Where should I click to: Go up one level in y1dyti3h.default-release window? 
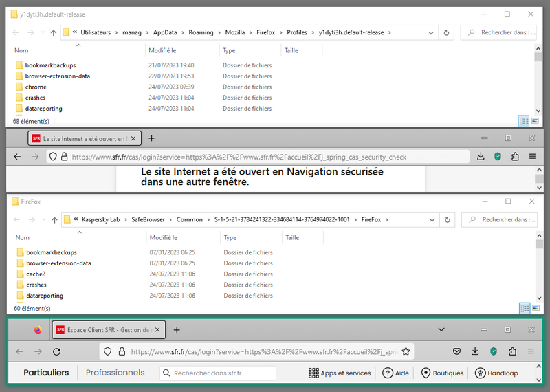(54, 32)
